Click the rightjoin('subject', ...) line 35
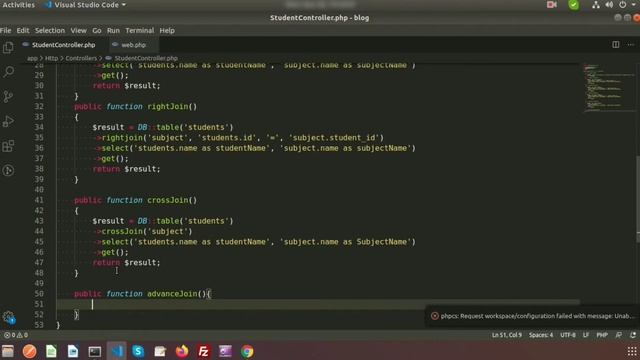This screenshot has width=640, height=360. 238,138
